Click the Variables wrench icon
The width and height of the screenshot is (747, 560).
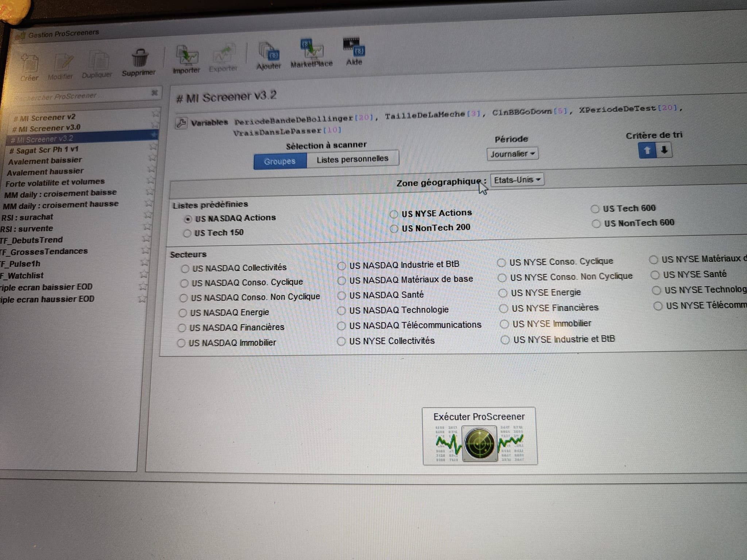click(181, 123)
